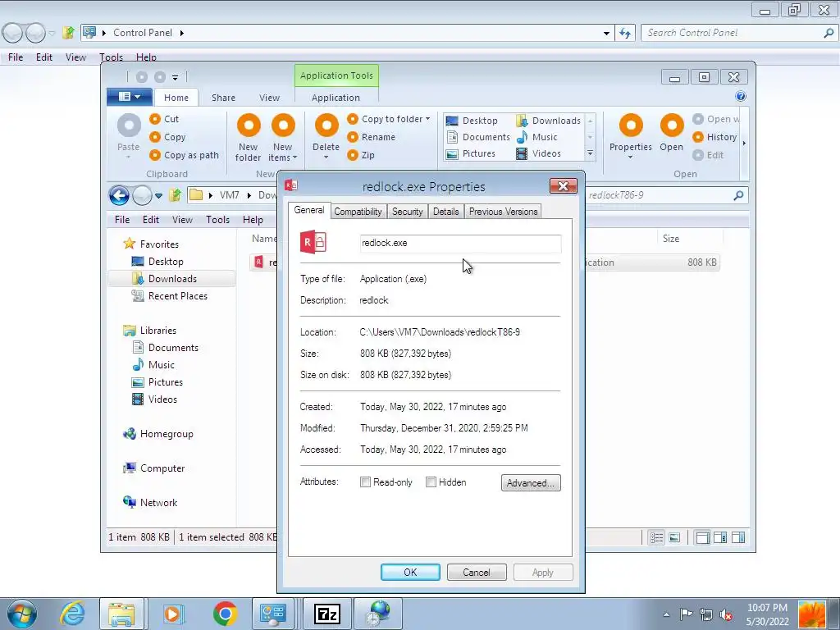Open Google Chrome from the taskbar
Screen dimensions: 840x630
point(225,614)
